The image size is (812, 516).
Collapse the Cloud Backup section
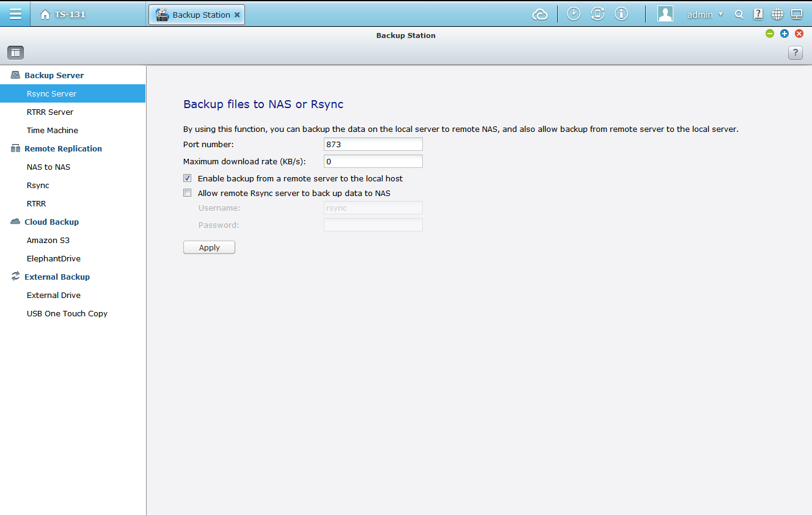click(51, 222)
